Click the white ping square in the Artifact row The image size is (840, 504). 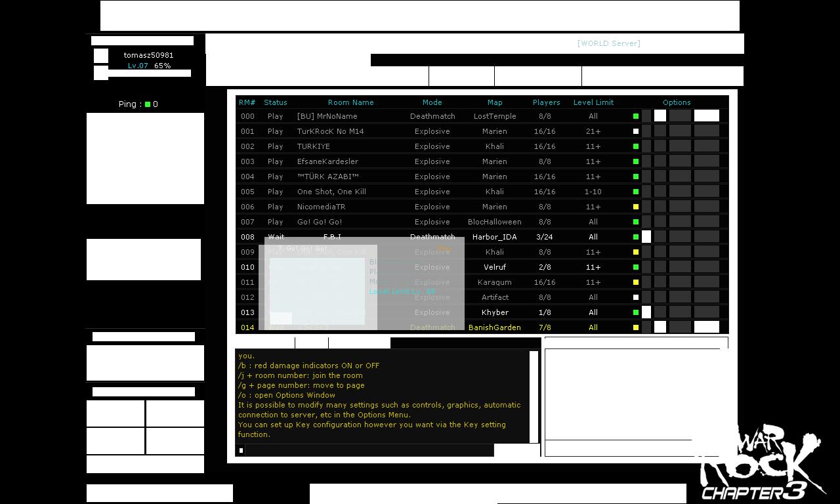[x=636, y=297]
